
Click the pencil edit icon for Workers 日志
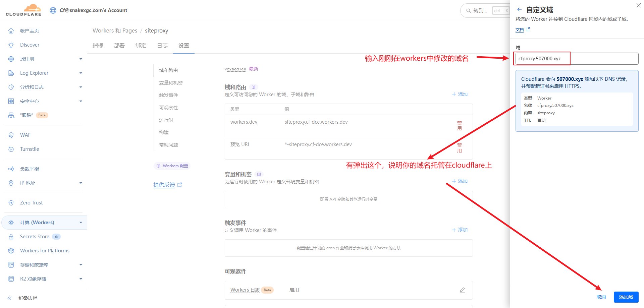[x=462, y=290]
